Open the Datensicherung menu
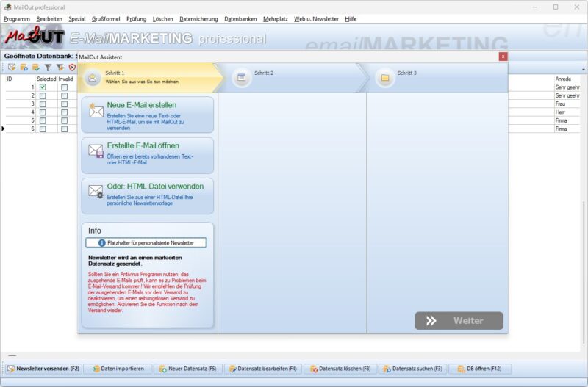Image resolution: width=588 pixels, height=387 pixels. pos(198,19)
